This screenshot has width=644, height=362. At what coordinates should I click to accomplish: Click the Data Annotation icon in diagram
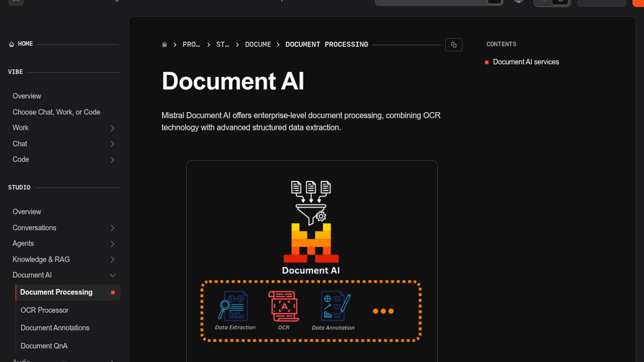335,306
